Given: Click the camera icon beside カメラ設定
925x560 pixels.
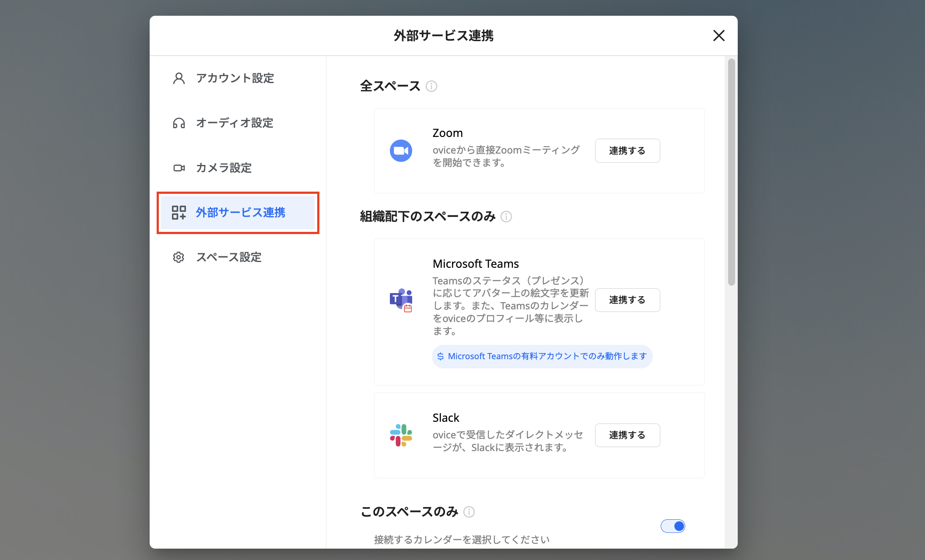Looking at the screenshot, I should [x=179, y=168].
